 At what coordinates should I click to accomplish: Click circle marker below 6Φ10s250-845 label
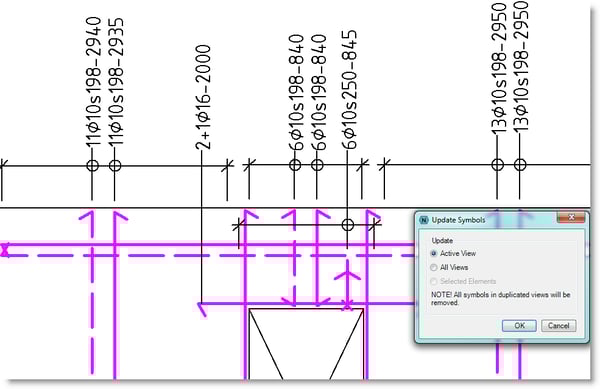tap(347, 225)
